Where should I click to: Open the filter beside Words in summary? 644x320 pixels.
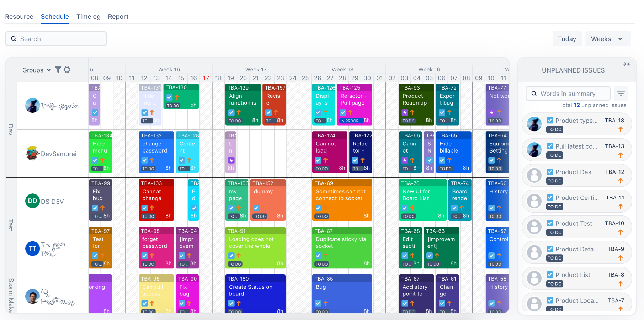click(x=621, y=93)
